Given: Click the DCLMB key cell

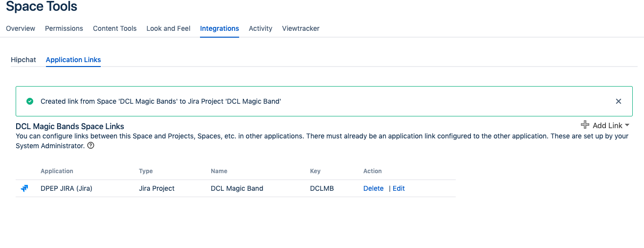Looking at the screenshot, I should 322,188.
